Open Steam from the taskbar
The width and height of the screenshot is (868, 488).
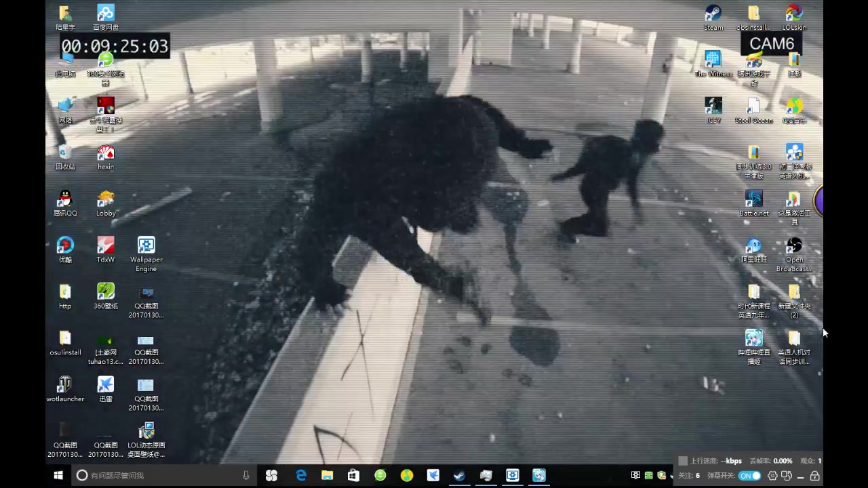pos(459,476)
